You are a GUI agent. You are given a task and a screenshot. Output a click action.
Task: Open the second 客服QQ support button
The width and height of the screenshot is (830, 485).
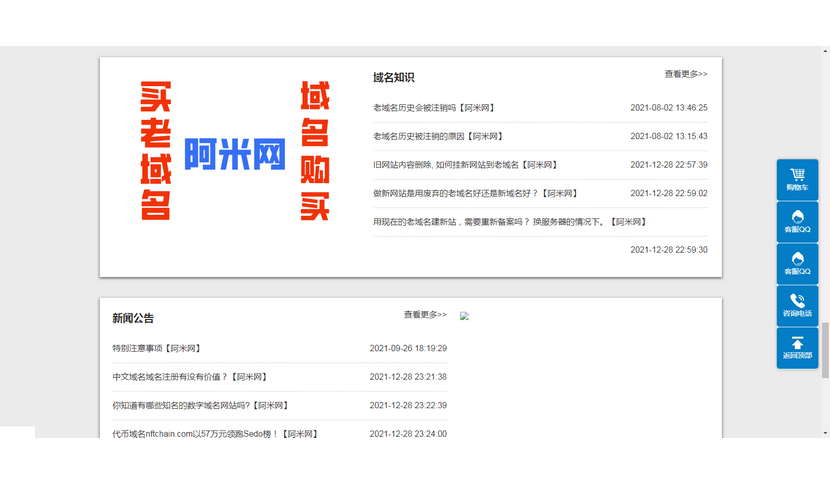click(x=797, y=264)
